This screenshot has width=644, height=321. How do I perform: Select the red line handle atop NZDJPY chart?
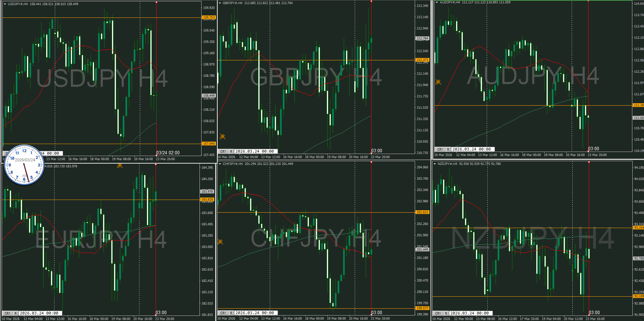(589, 162)
